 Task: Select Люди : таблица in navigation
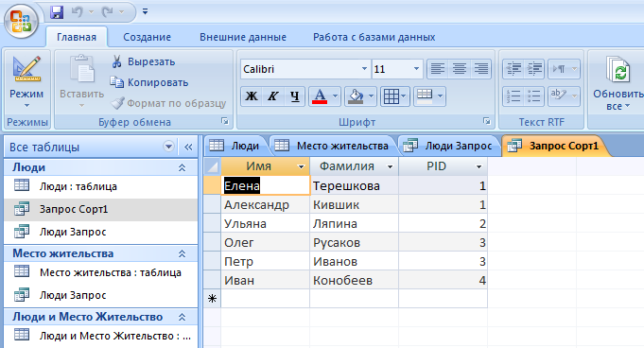point(100,186)
